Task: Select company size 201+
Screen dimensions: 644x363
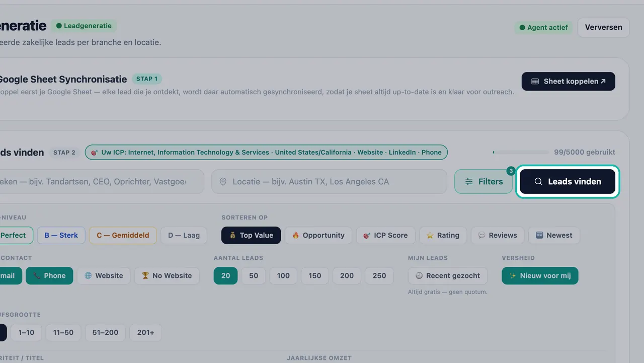Action: click(x=145, y=332)
